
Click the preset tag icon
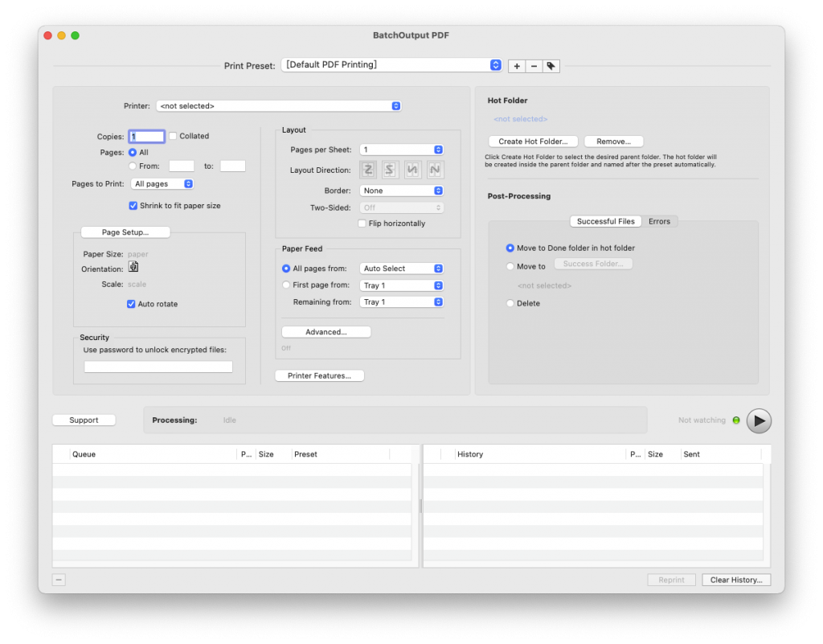[551, 66]
